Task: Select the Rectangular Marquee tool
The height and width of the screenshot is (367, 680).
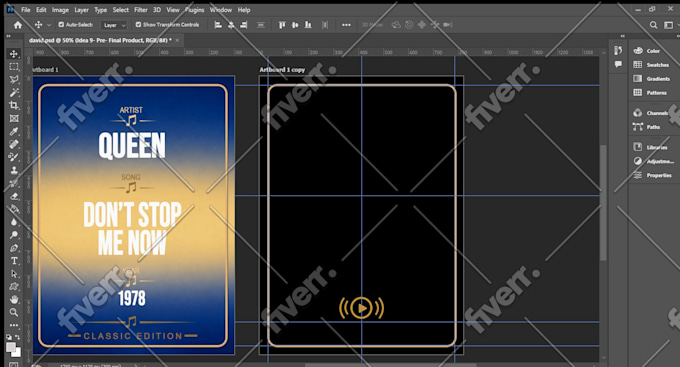Action: click(14, 66)
